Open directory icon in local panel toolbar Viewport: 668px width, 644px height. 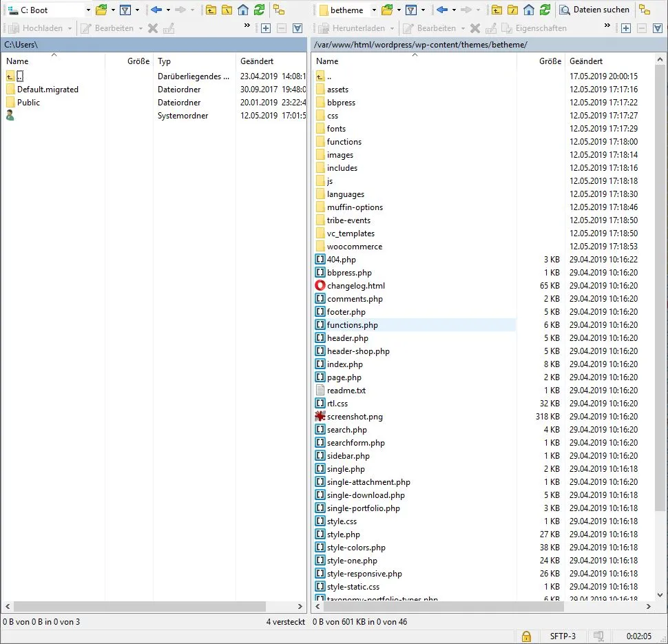101,10
